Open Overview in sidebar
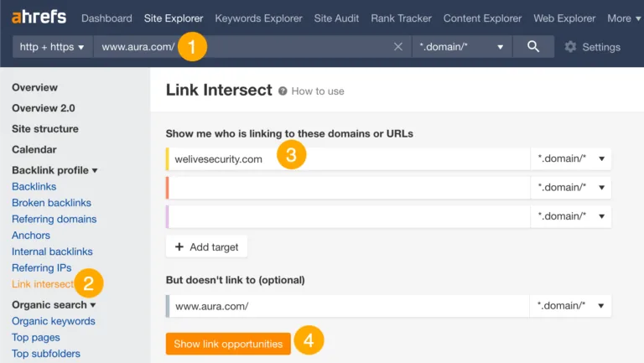The height and width of the screenshot is (363, 644). point(35,87)
